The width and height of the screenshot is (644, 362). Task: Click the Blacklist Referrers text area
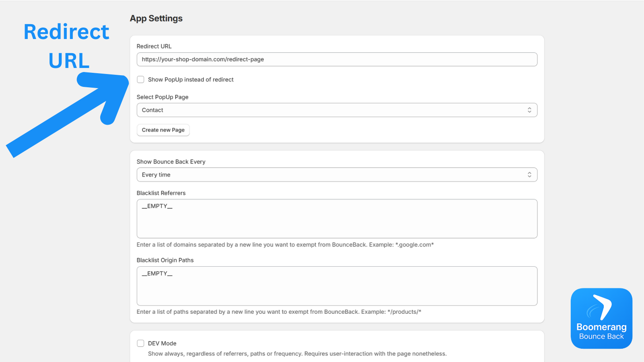[337, 219]
